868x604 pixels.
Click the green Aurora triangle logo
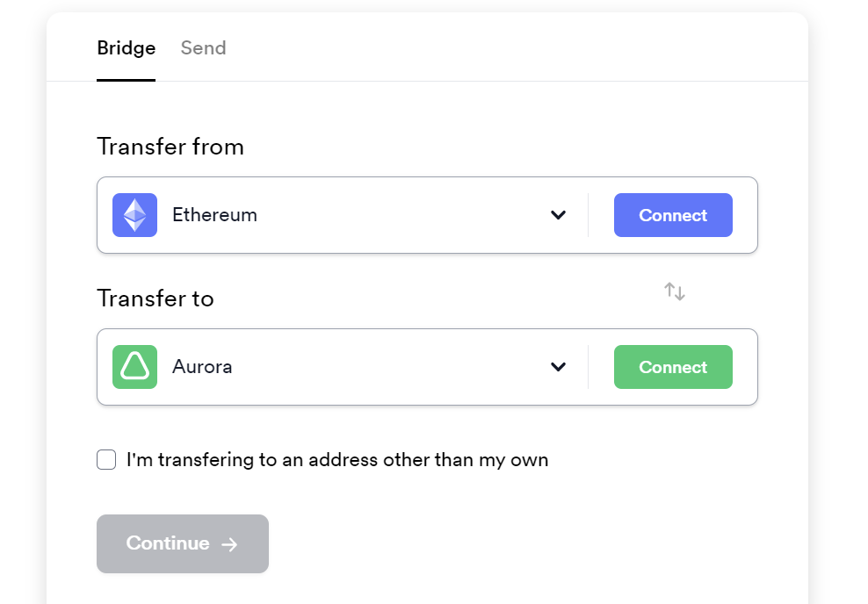134,367
